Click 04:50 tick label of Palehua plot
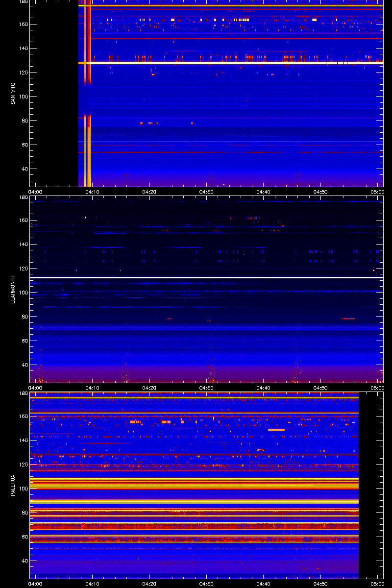 [320, 584]
